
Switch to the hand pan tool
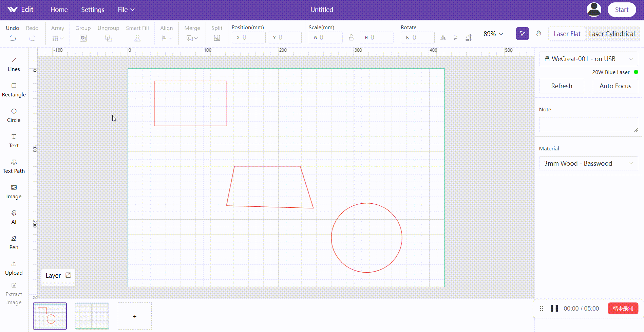click(x=538, y=34)
